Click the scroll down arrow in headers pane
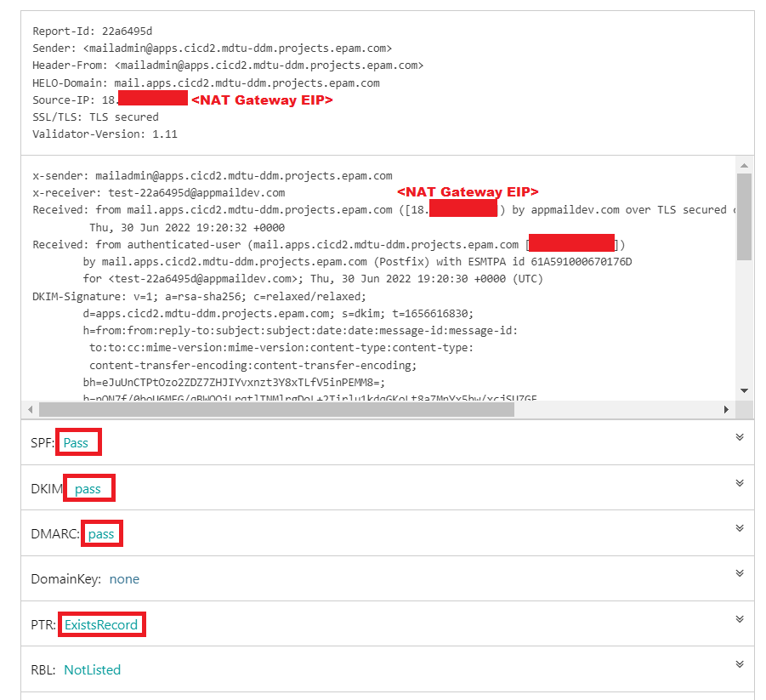Image resolution: width=766 pixels, height=700 pixels. pos(744,390)
